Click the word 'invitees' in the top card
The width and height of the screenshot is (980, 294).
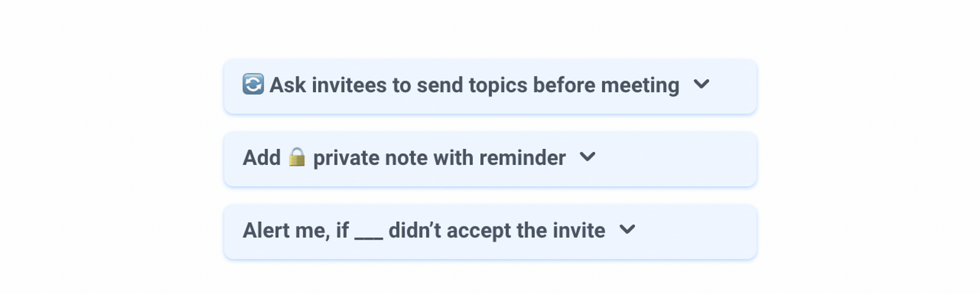tap(349, 85)
